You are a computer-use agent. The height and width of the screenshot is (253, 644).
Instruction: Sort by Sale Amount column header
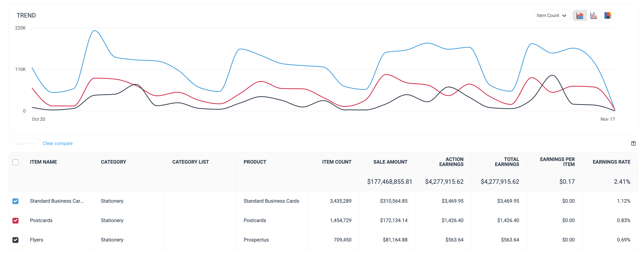(x=390, y=162)
